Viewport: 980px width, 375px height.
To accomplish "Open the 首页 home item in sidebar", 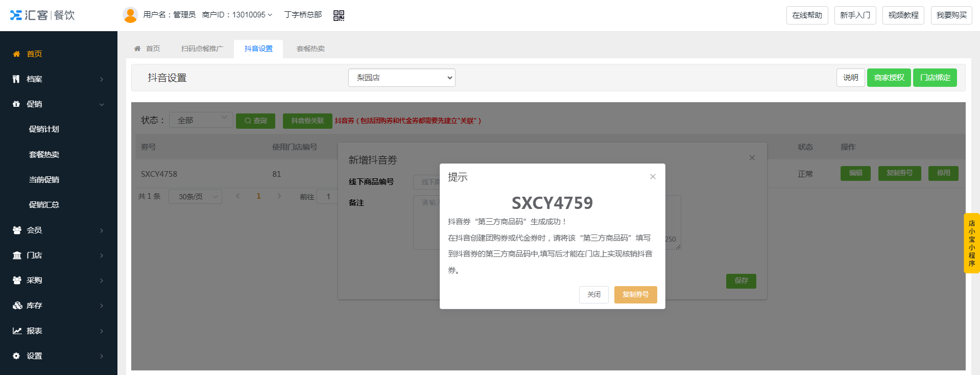I will pos(34,54).
